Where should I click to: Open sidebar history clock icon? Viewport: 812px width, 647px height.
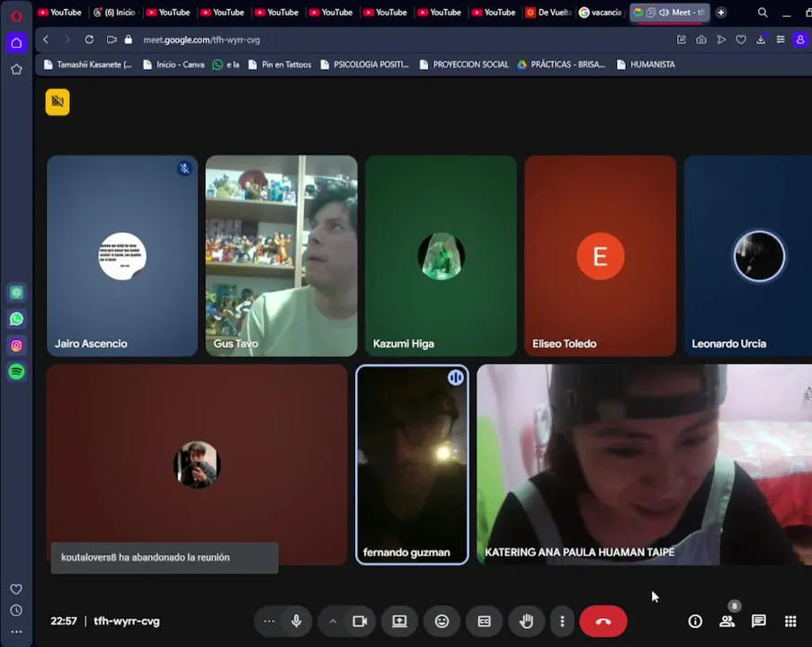(16, 610)
